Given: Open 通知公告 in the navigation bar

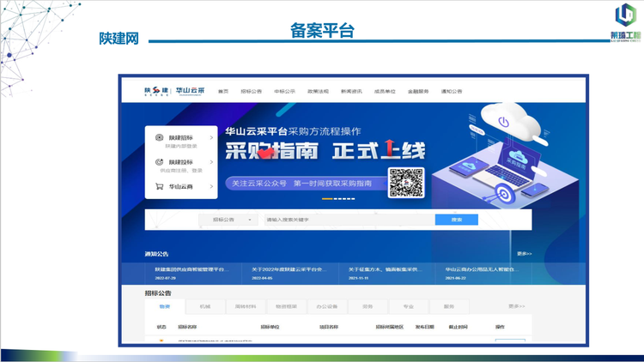Looking at the screenshot, I should [x=452, y=92].
